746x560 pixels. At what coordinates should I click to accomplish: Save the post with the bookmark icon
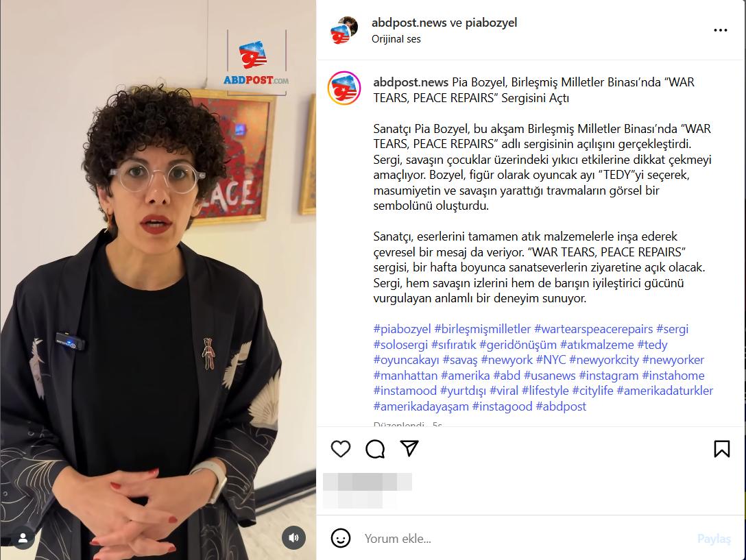tap(722, 449)
